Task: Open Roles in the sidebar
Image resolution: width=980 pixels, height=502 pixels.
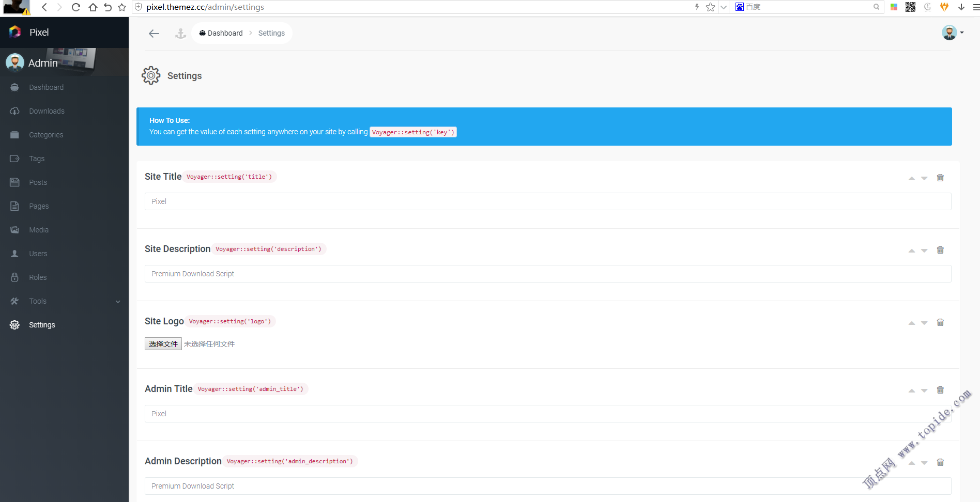Action: click(38, 277)
